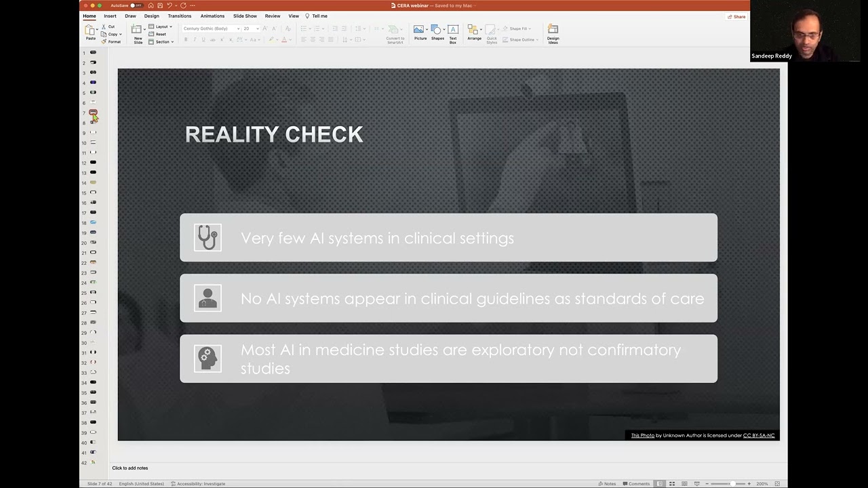Open the Shapes gallery
This screenshot has height=488, width=868.
pos(437,33)
